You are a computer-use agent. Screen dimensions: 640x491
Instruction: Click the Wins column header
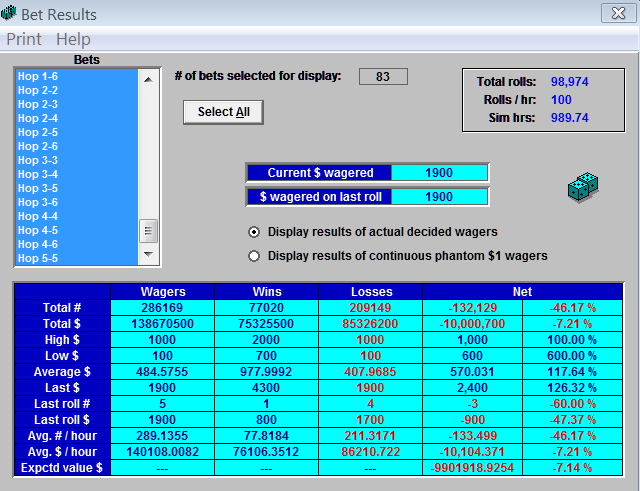267,292
